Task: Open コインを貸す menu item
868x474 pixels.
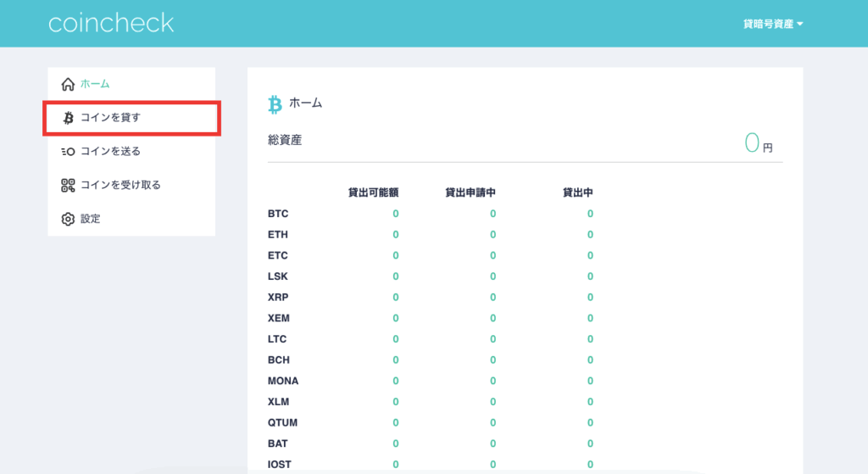Action: pos(110,118)
